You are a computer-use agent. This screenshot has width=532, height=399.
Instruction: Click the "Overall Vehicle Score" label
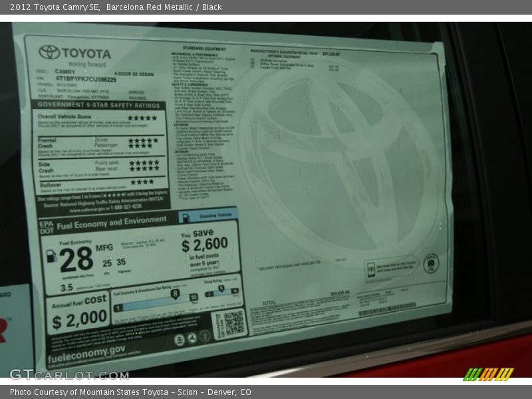point(65,116)
